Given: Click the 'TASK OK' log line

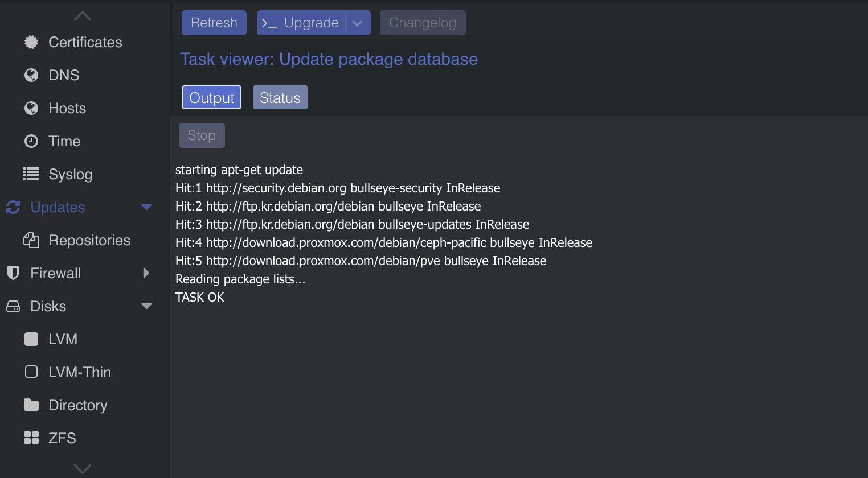Looking at the screenshot, I should [x=200, y=297].
